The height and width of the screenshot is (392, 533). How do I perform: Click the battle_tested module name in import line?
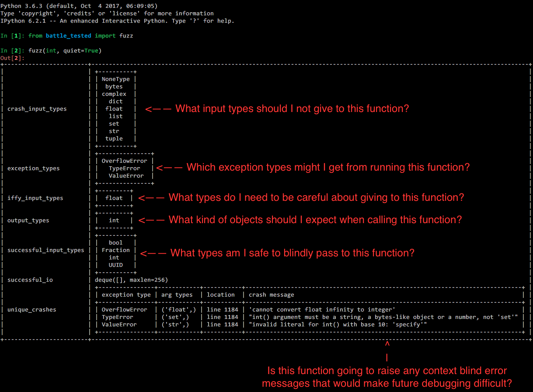69,36
